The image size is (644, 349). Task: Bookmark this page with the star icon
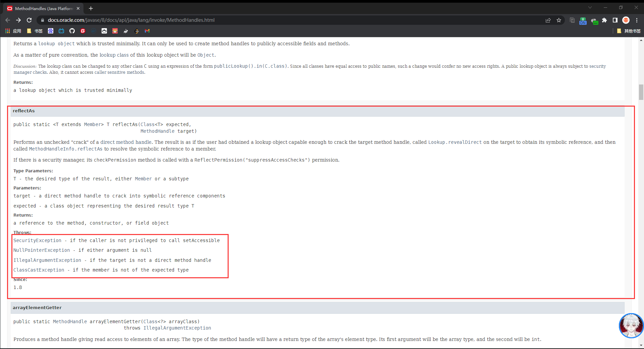click(x=559, y=20)
